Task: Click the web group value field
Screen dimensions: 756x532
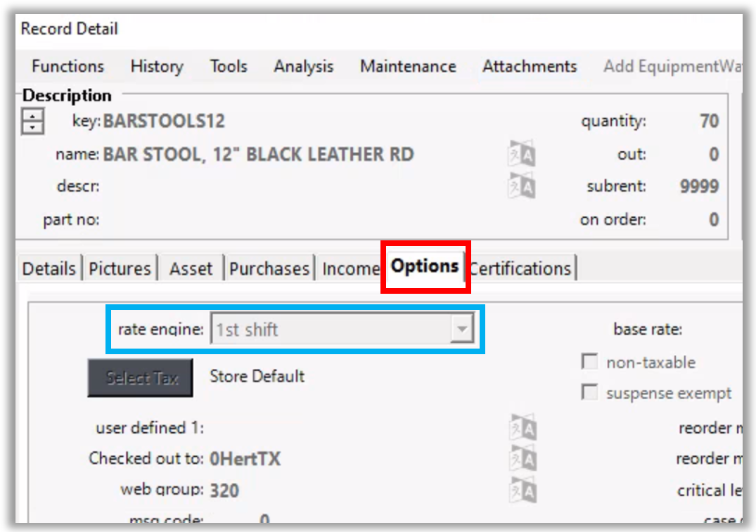Action: point(225,490)
